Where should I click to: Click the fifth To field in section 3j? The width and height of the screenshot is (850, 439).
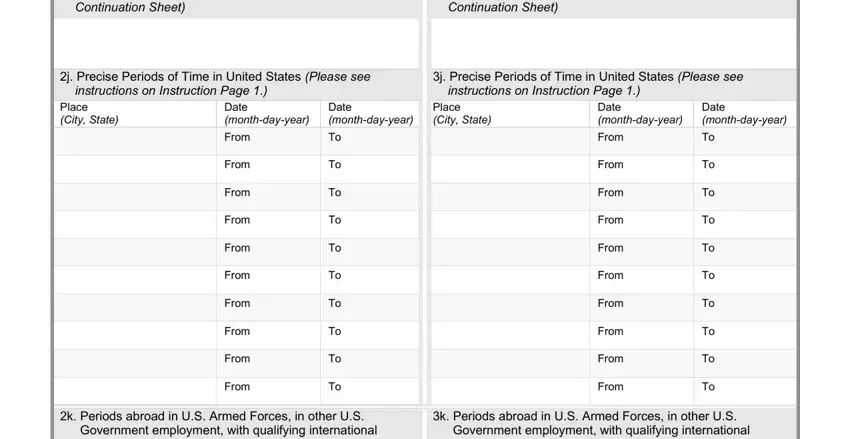[x=745, y=253]
